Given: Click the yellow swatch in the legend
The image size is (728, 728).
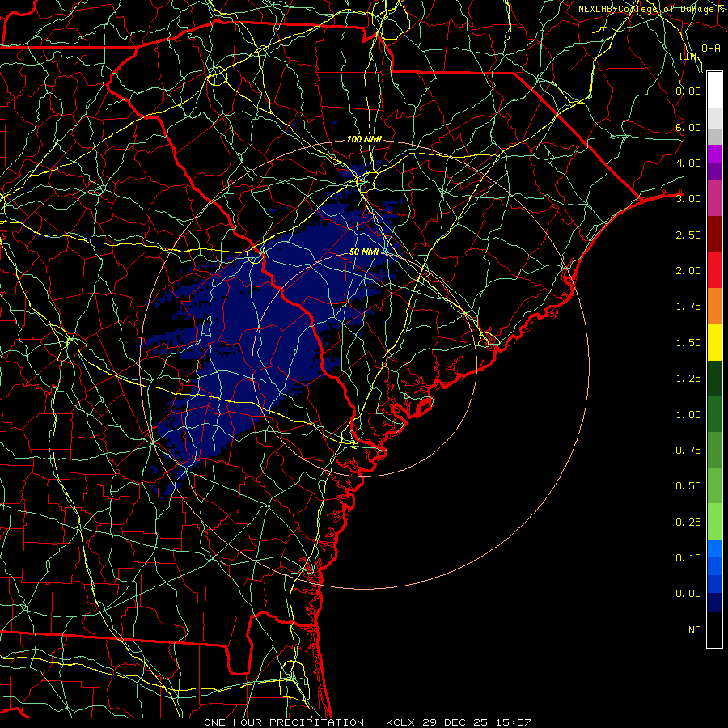Looking at the screenshot, I should coord(714,342).
